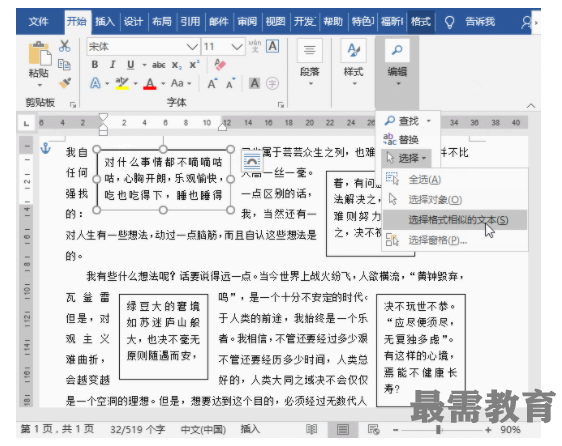Click 替换 Replace in editing menu
This screenshot has width=562, height=446.
[x=401, y=139]
